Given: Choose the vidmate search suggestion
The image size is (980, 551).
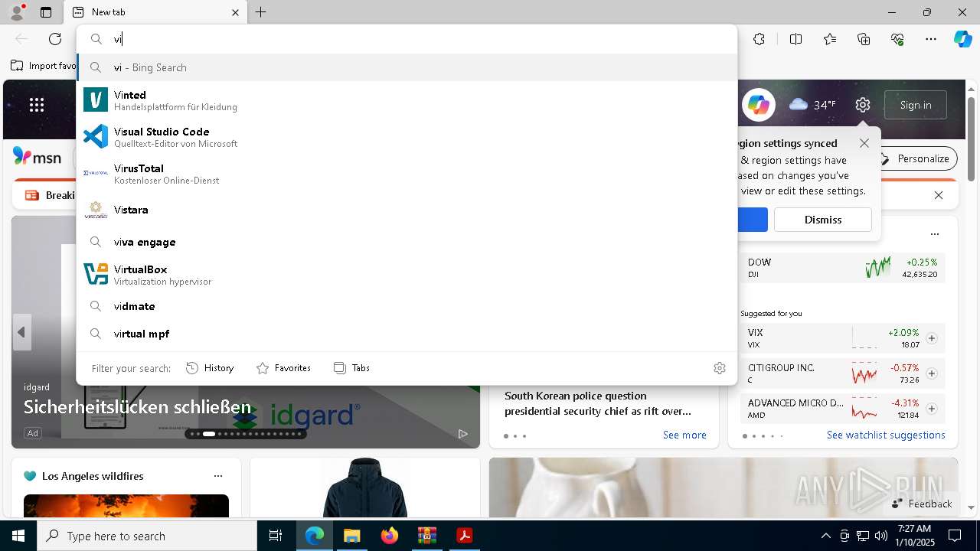Looking at the screenshot, I should click(x=407, y=306).
